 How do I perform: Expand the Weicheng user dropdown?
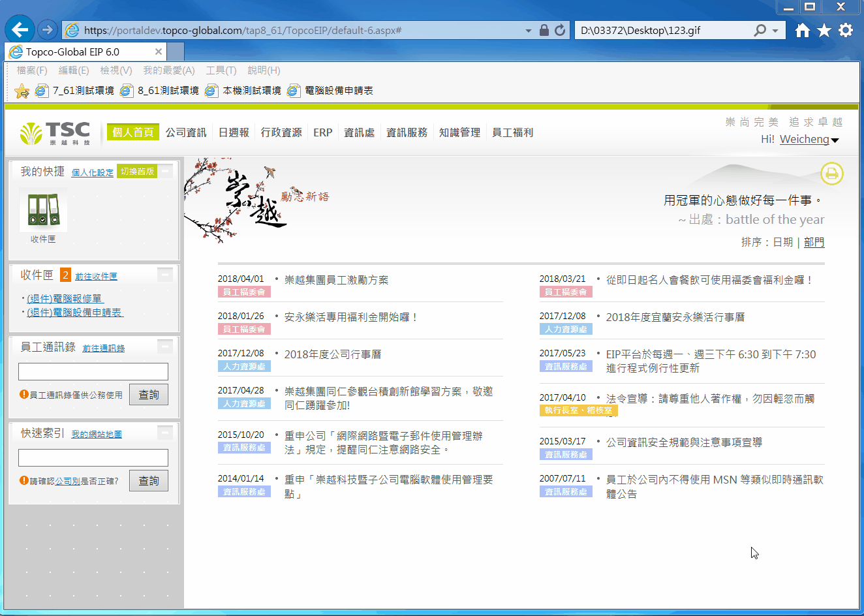pos(835,140)
